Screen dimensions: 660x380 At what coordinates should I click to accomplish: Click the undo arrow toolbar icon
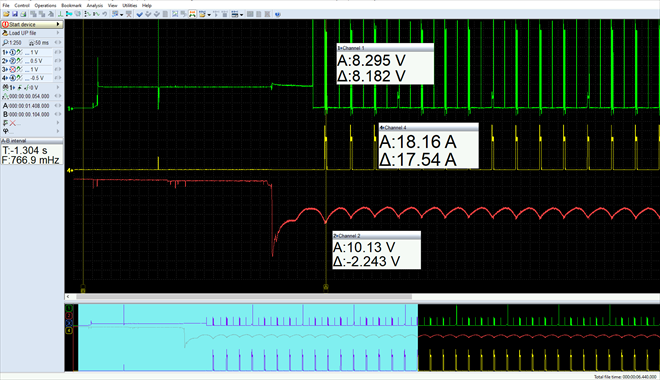pyautogui.click(x=105, y=14)
